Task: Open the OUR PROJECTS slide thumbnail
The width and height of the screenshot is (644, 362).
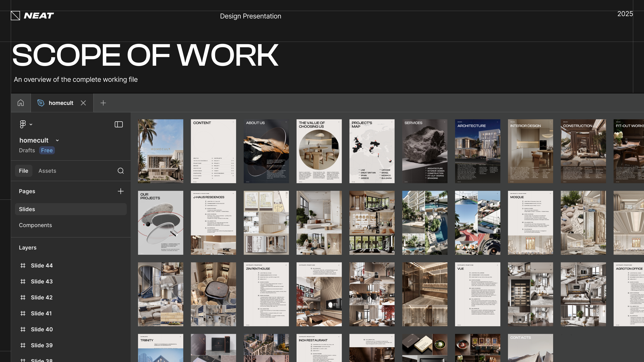Action: point(160,223)
